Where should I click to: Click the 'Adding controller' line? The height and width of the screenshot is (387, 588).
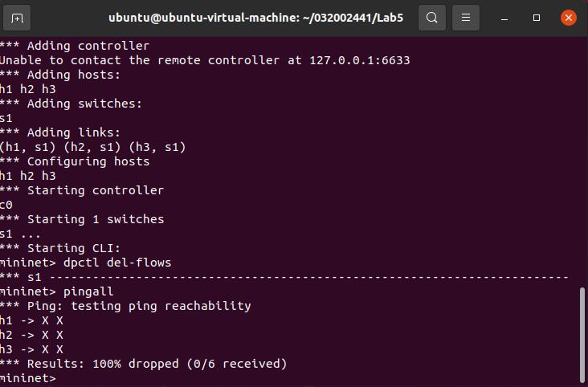point(75,46)
